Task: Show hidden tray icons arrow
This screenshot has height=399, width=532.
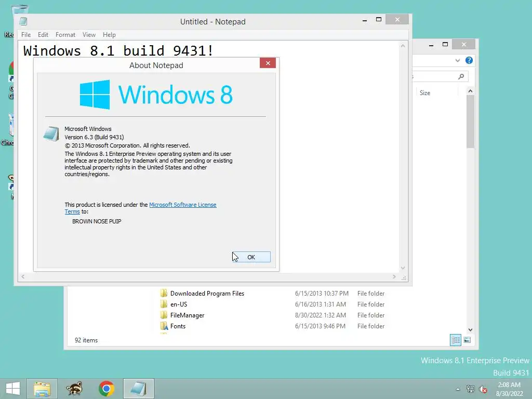Action: pyautogui.click(x=458, y=389)
